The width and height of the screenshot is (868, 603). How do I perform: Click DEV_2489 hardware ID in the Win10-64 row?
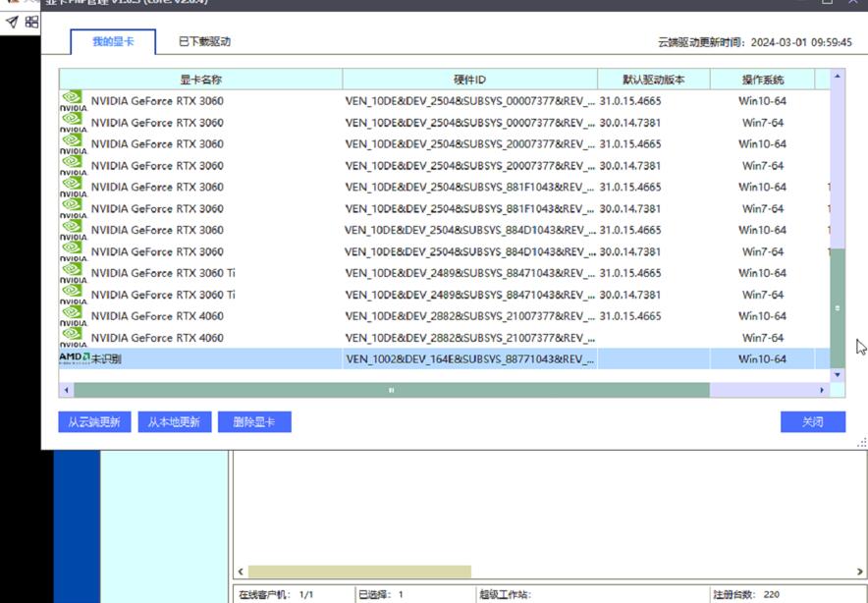(470, 273)
